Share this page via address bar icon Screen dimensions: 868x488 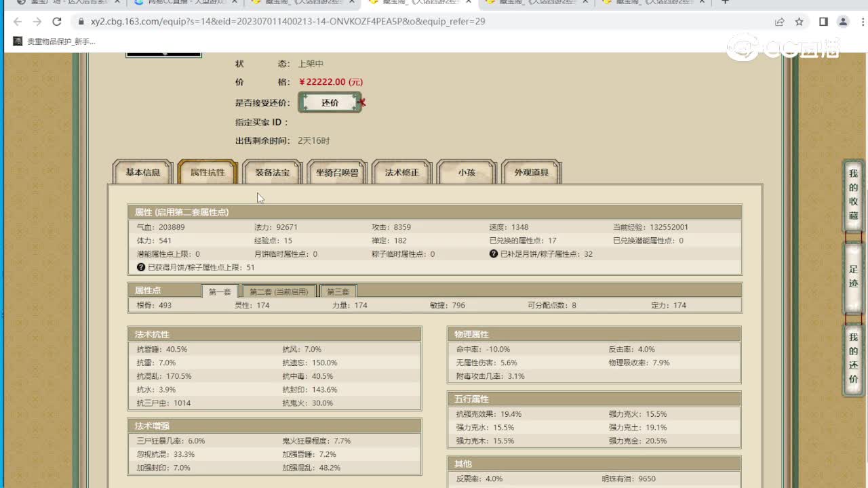780,22
